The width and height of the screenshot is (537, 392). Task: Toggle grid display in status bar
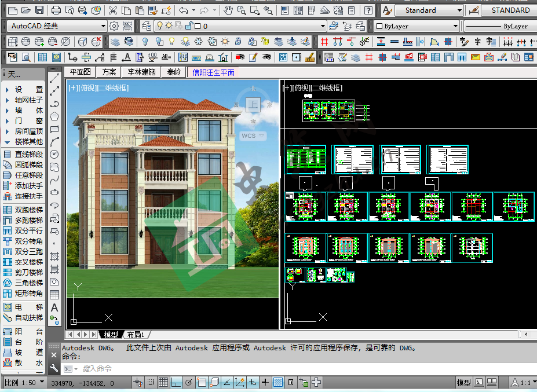click(163, 382)
